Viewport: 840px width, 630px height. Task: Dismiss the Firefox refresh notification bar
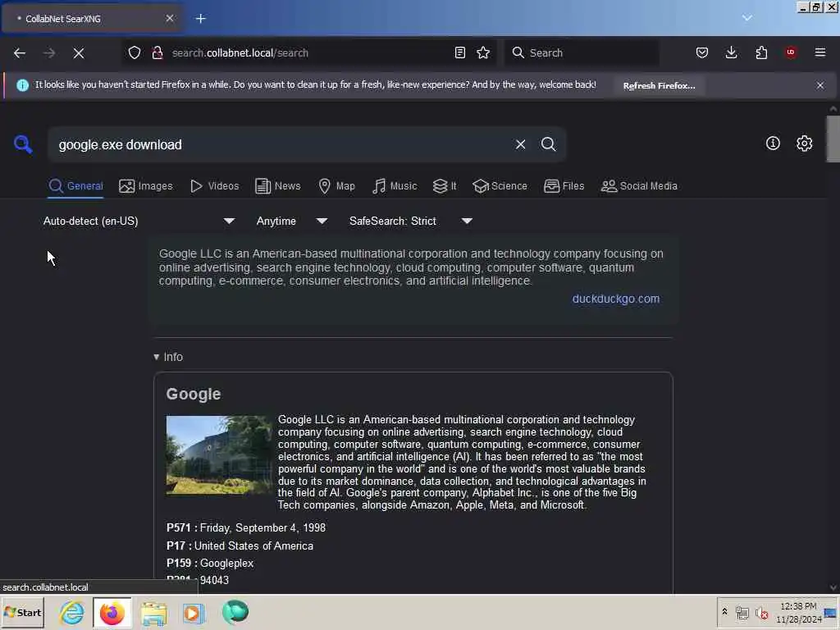pyautogui.click(x=820, y=85)
